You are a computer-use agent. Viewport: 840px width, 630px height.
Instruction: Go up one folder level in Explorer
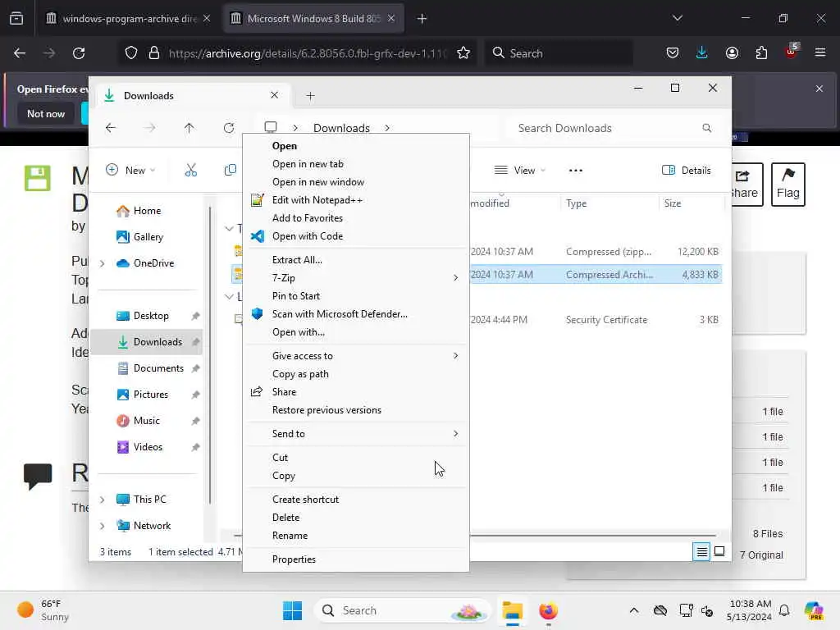tap(189, 128)
